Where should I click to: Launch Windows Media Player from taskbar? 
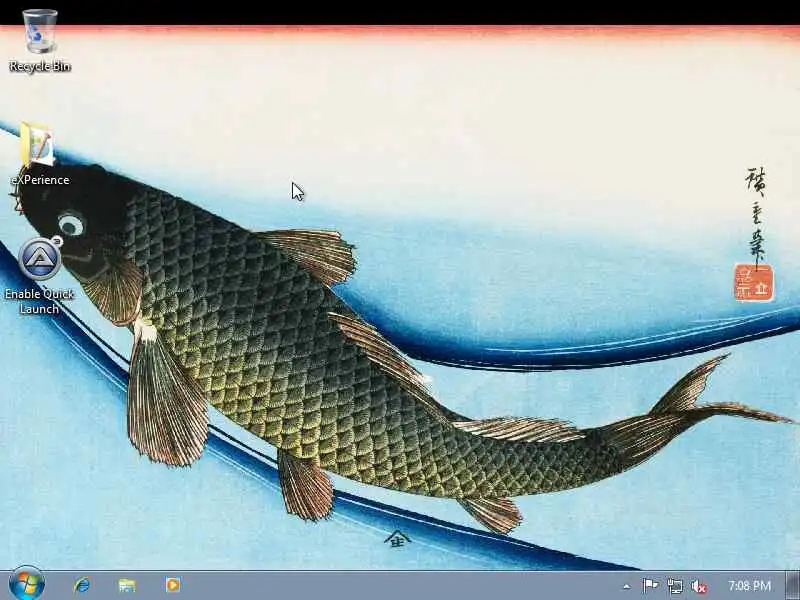[x=172, y=585]
